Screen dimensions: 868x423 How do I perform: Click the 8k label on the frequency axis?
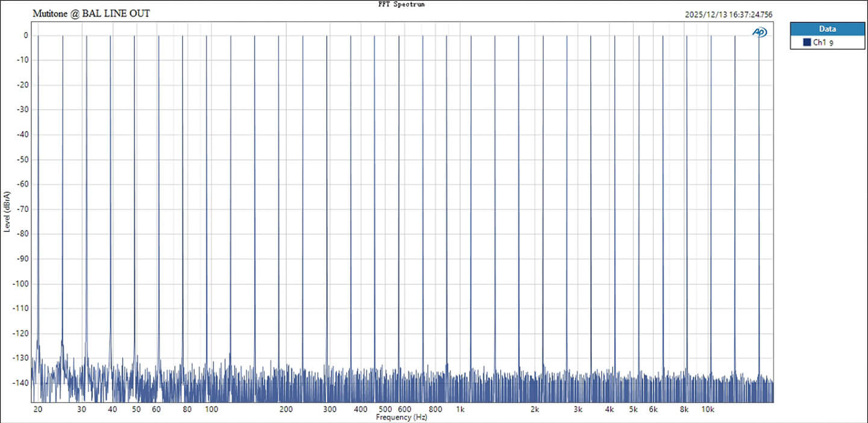pos(684,410)
